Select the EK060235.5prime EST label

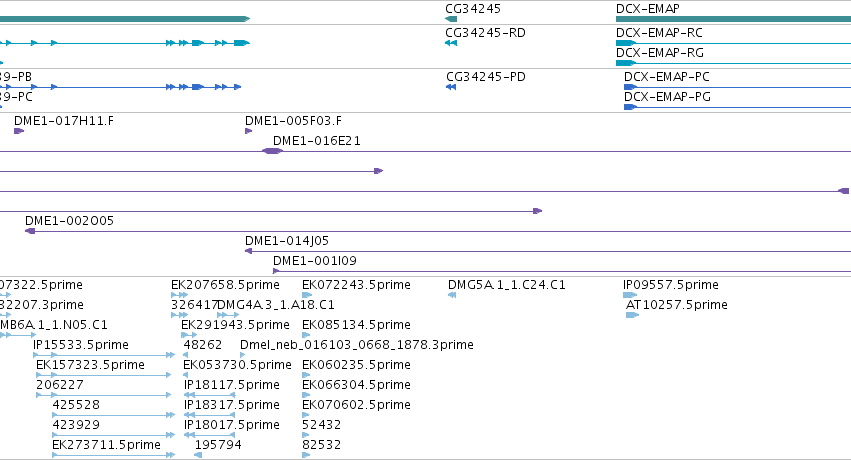[356, 365]
